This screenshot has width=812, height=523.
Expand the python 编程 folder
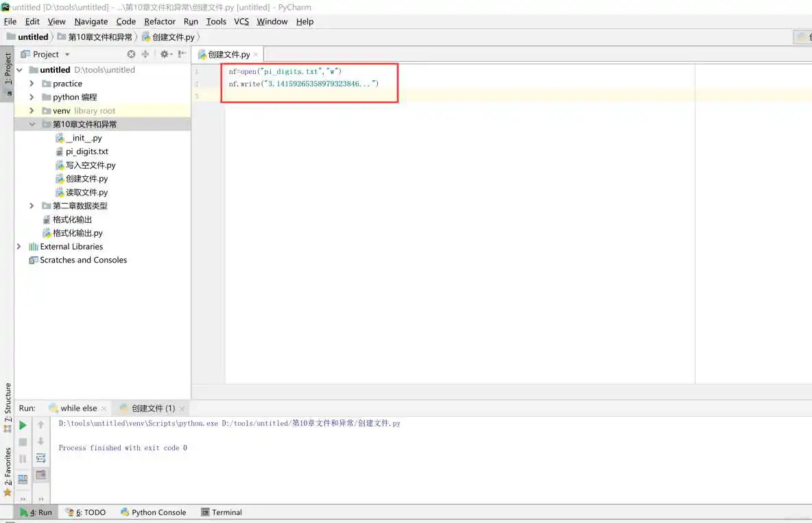pos(32,97)
